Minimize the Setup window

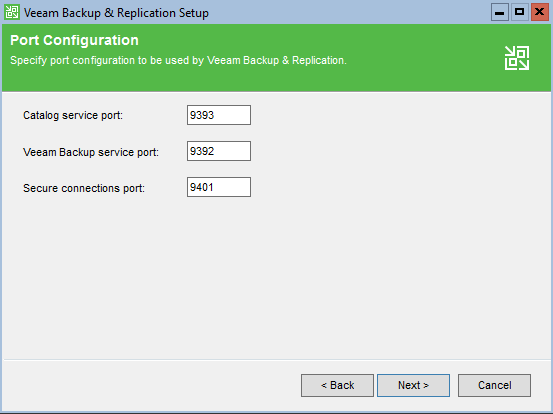499,12
